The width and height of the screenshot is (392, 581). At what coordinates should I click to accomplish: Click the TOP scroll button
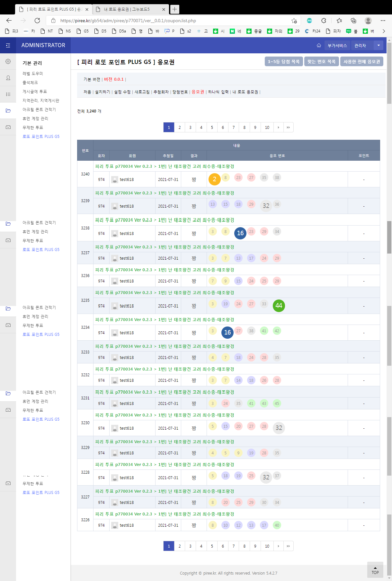[375, 570]
